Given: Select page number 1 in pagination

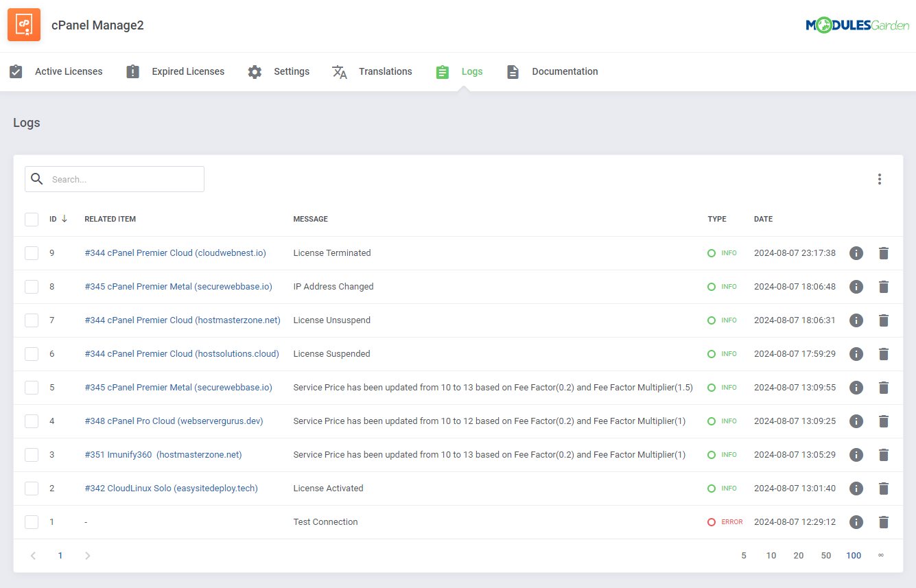Looking at the screenshot, I should pos(60,556).
